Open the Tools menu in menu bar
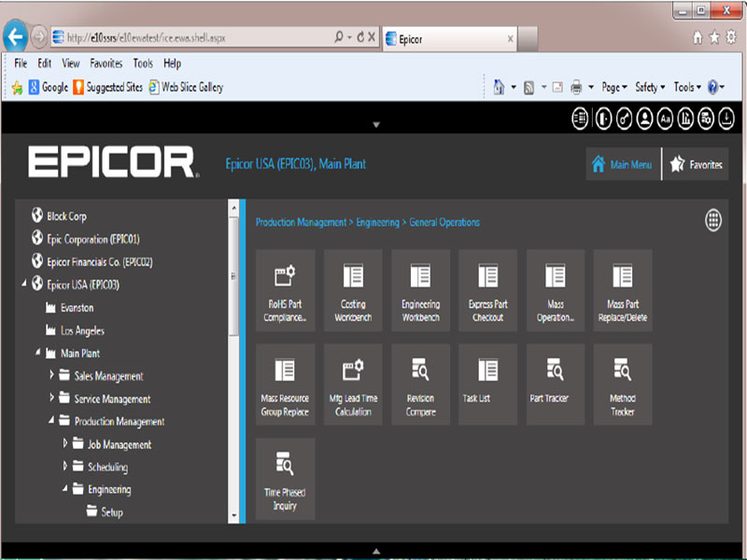The width and height of the screenshot is (747, 560). click(143, 63)
